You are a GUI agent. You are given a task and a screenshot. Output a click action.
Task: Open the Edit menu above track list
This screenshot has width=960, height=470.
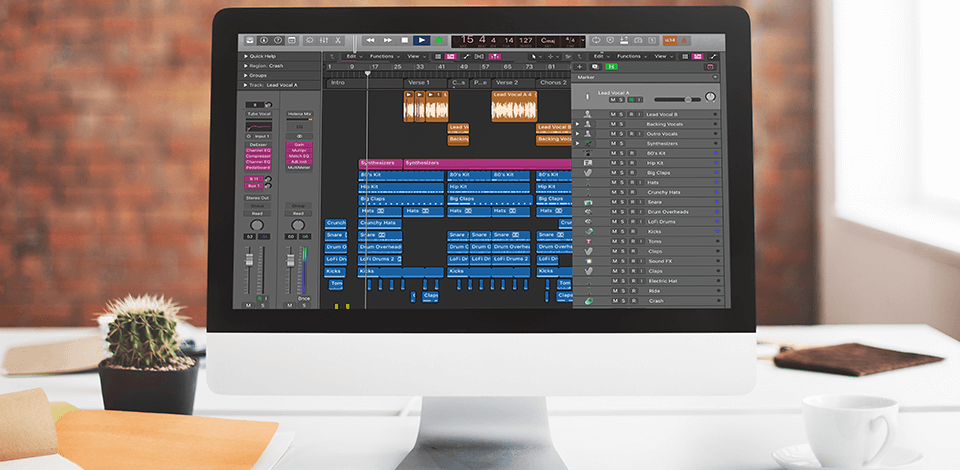[601, 56]
